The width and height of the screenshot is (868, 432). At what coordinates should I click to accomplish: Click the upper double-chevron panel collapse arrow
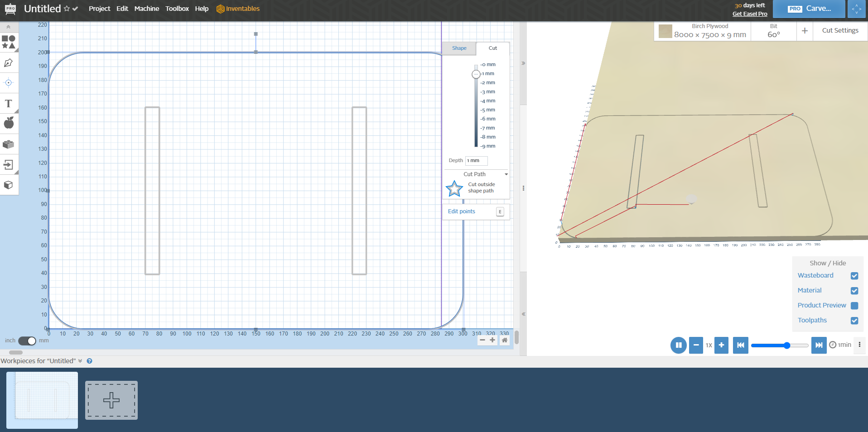(x=523, y=63)
